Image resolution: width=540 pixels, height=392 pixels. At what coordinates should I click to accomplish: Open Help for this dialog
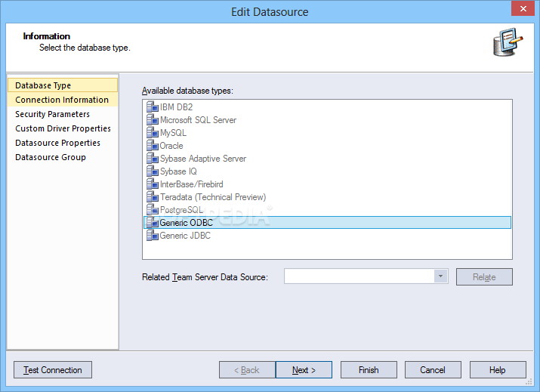tap(498, 369)
